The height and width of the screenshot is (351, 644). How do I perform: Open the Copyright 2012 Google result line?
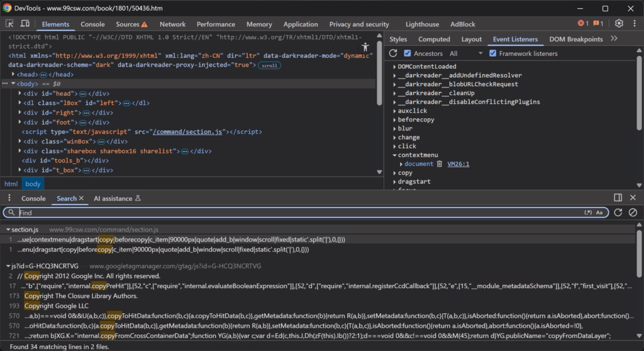[x=89, y=276]
